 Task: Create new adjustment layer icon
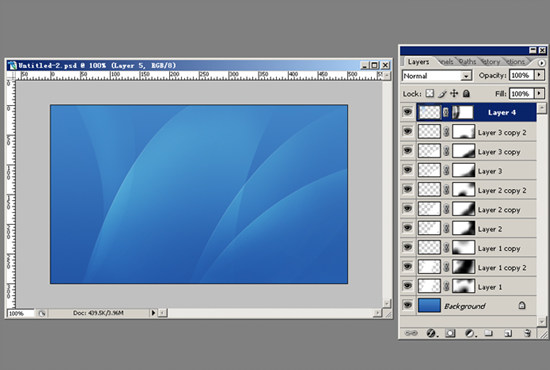coord(470,333)
